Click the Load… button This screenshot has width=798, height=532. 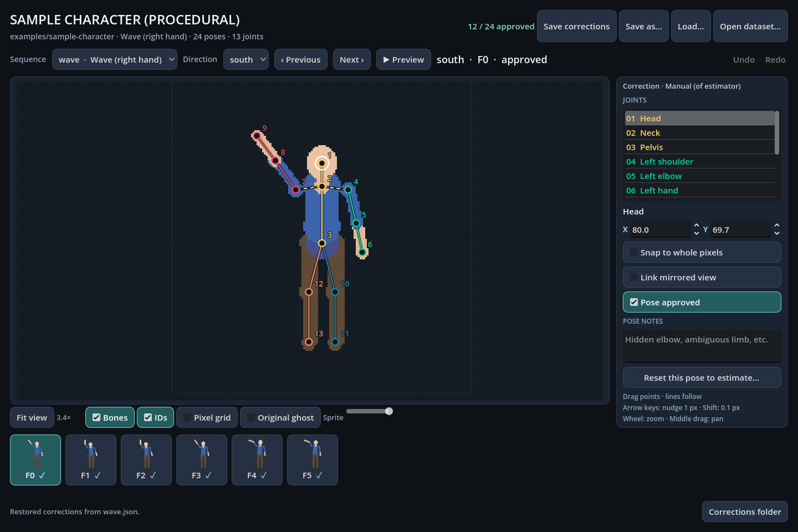click(x=691, y=26)
